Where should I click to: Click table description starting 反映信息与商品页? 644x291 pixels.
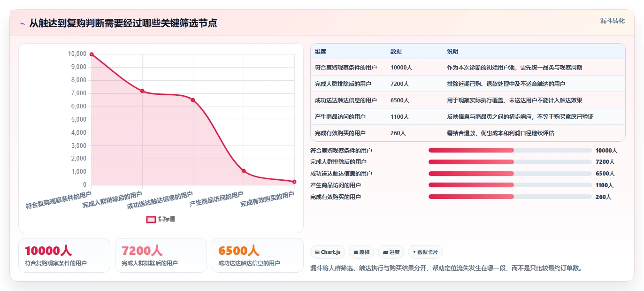pyautogui.click(x=520, y=117)
